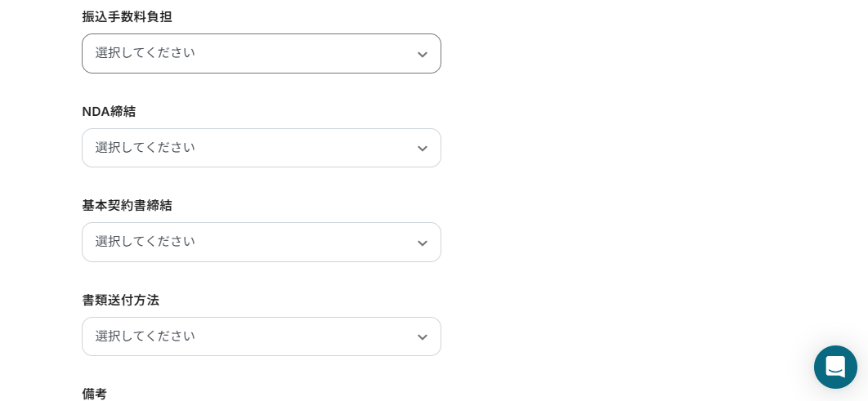Open the live chat support launcher
This screenshot has height=401, width=868.
(x=835, y=367)
